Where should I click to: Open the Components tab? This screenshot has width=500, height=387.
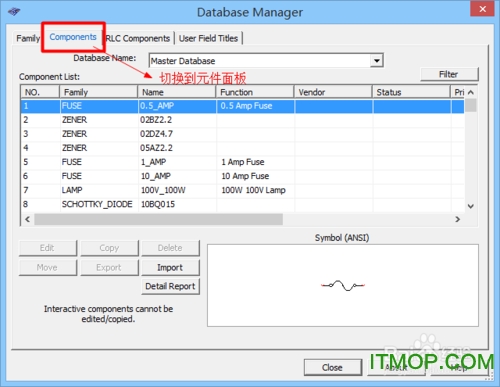[x=73, y=37]
